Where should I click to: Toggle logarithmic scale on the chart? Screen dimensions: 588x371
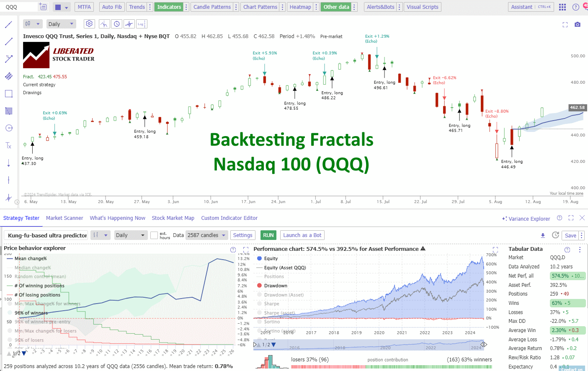coord(141,24)
